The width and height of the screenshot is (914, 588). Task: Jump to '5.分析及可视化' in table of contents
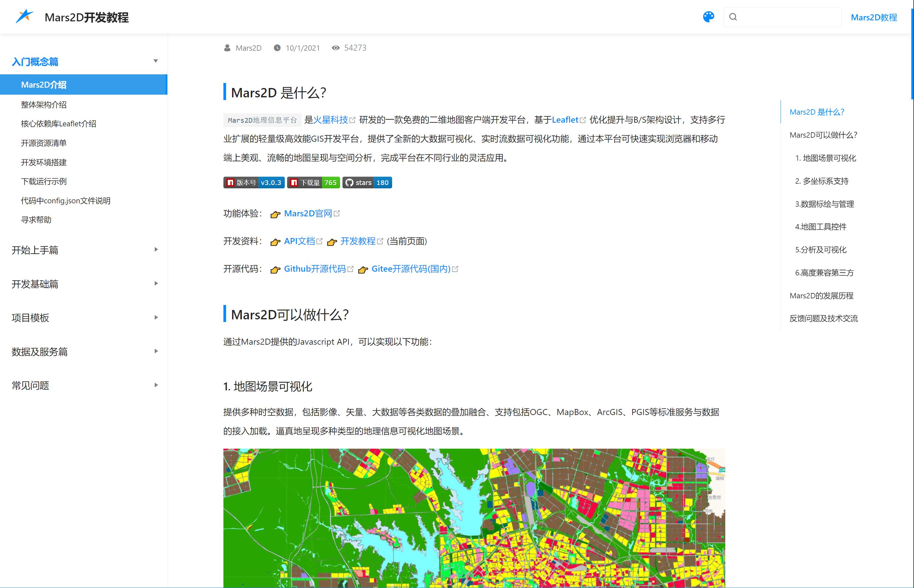(820, 250)
